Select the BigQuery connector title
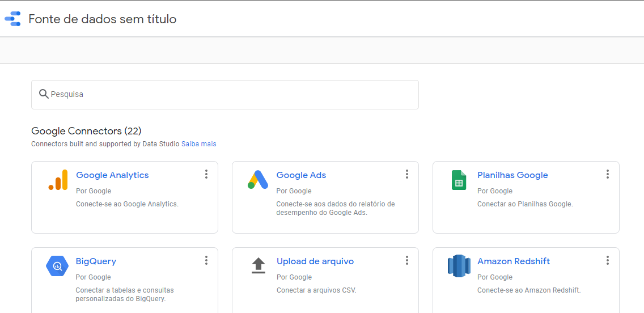The width and height of the screenshot is (644, 313). [96, 261]
